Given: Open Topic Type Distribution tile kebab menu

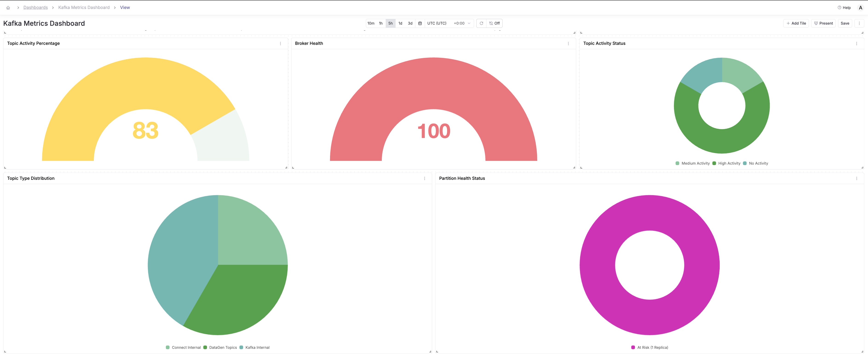Looking at the screenshot, I should tap(425, 178).
